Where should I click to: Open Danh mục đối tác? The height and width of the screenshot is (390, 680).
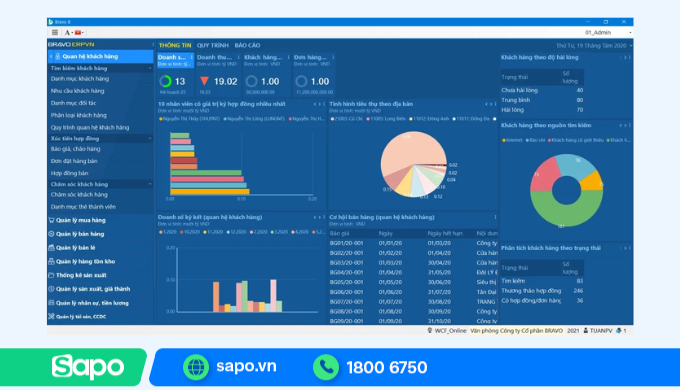pos(73,103)
